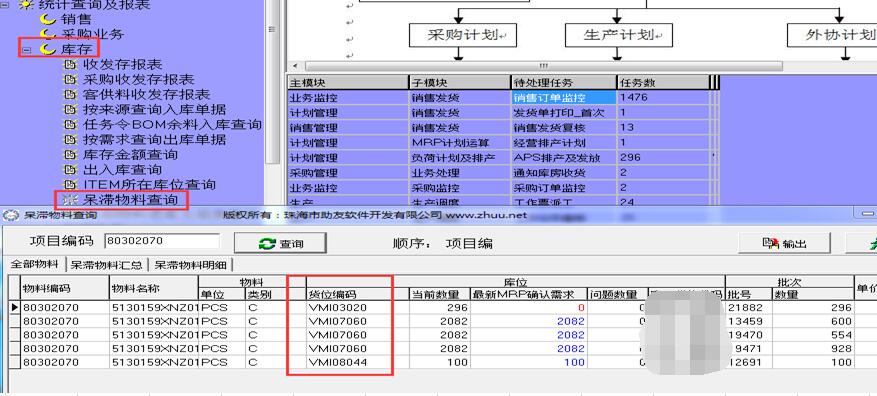Select the 经营排产计划 task

tap(563, 143)
